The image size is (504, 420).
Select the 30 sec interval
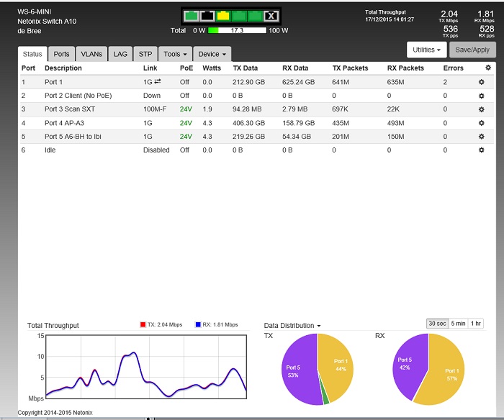click(x=437, y=324)
